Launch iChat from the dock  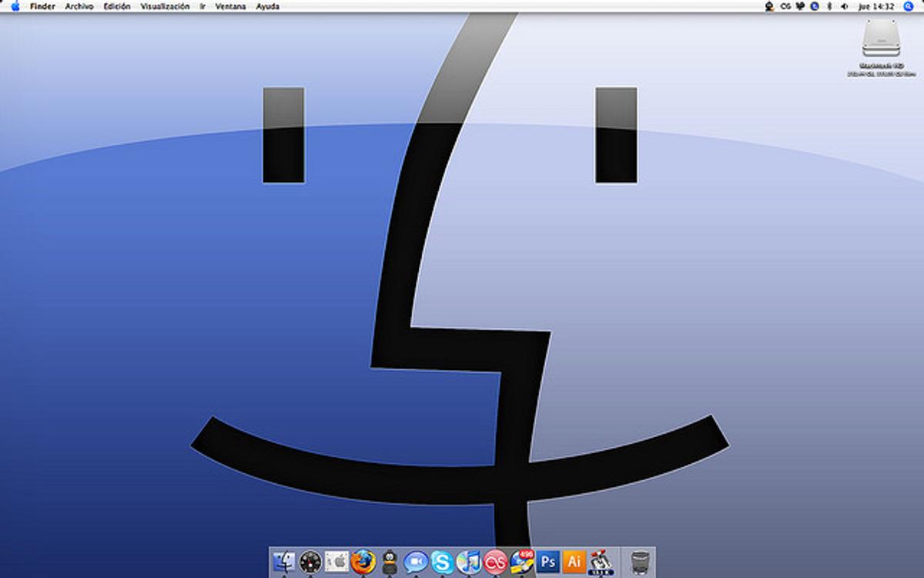pyautogui.click(x=415, y=563)
